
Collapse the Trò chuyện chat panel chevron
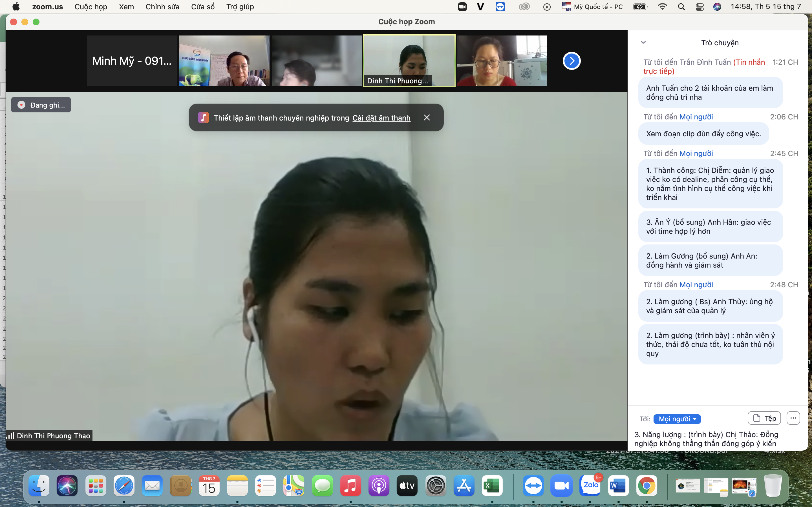pos(643,43)
